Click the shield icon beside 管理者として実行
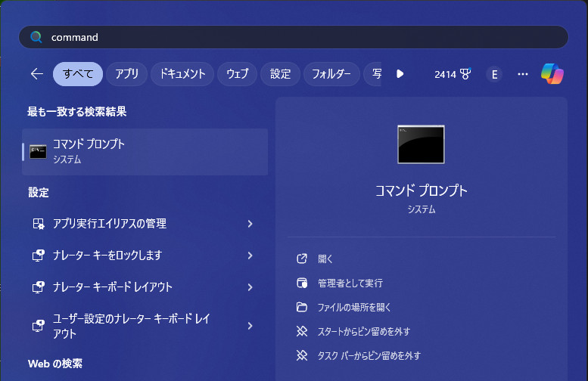 (x=302, y=283)
